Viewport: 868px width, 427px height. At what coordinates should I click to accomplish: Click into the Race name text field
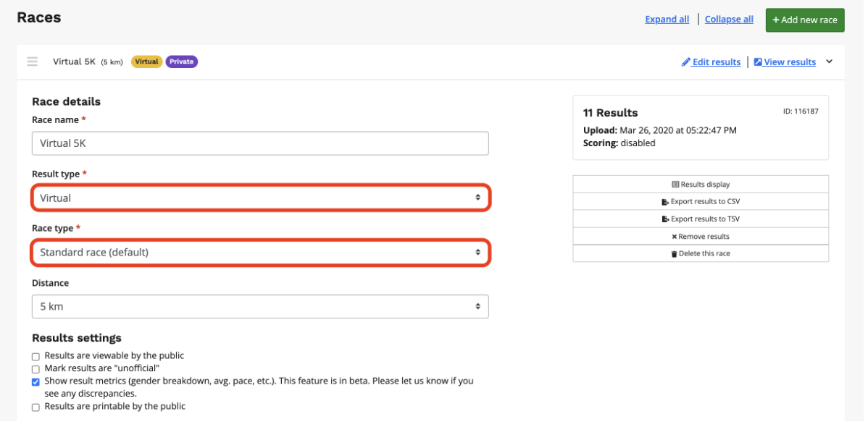260,143
